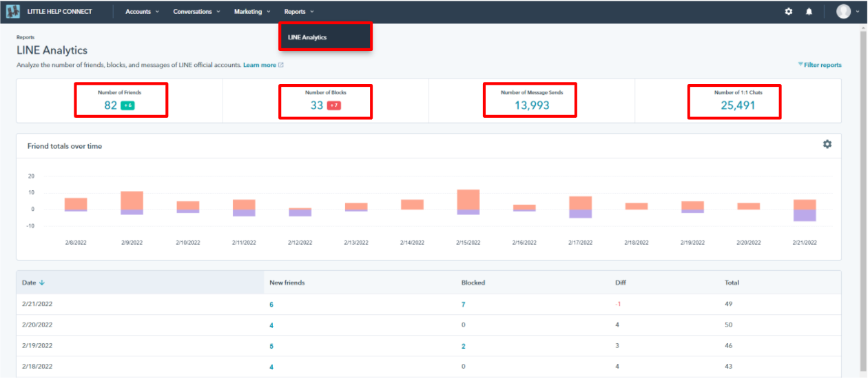
Task: Click the 2/9/2022 bar in chart
Action: [132, 203]
